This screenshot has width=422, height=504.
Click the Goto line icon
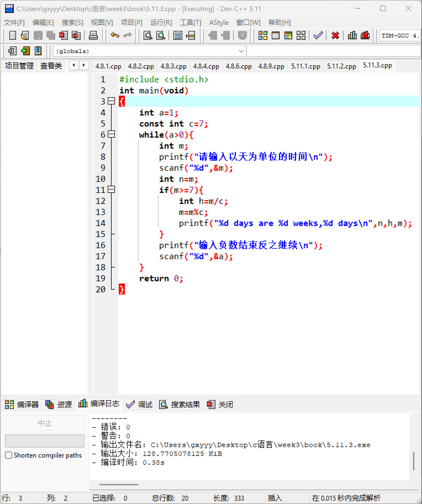pos(191,35)
